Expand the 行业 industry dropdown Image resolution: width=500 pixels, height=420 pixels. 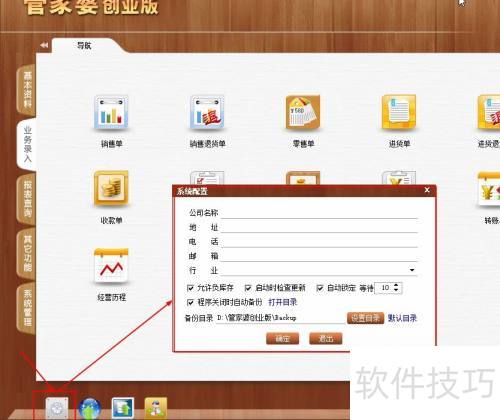[x=412, y=270]
